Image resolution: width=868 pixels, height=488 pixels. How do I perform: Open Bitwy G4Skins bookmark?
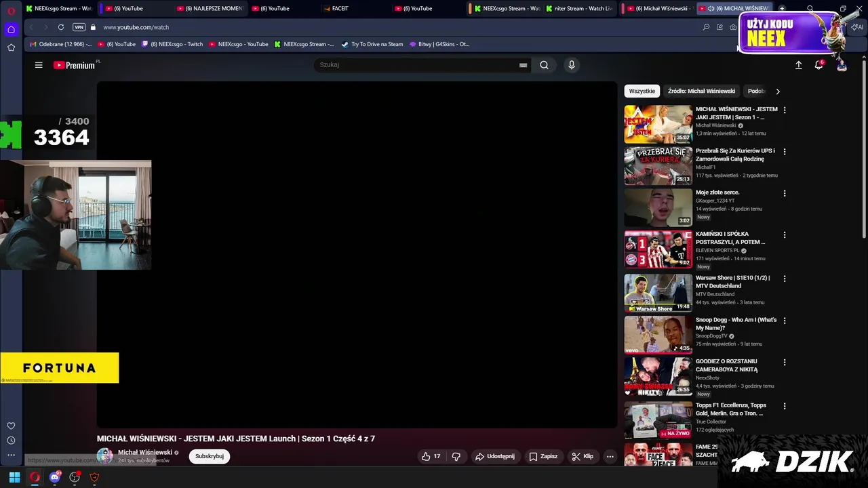[439, 44]
